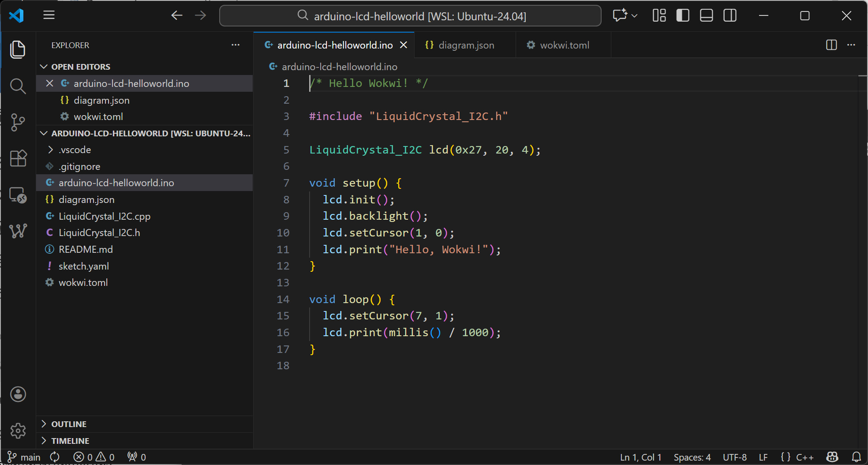868x465 pixels.
Task: Click the C++ language mode button
Action: [x=804, y=457]
